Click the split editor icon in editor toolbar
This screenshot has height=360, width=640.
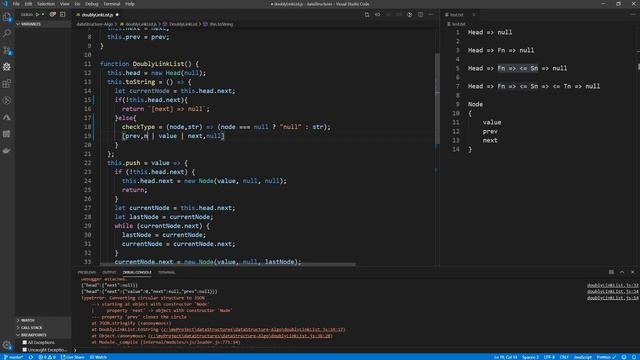[x=420, y=15]
